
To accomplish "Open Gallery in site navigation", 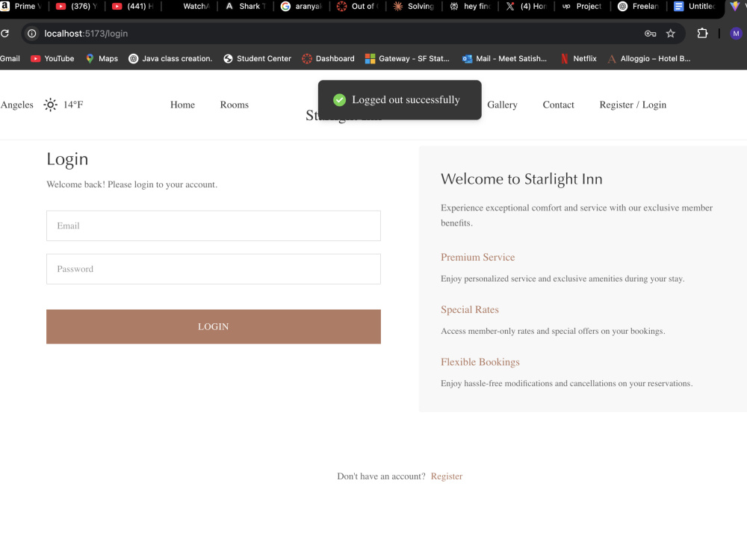I will point(502,105).
